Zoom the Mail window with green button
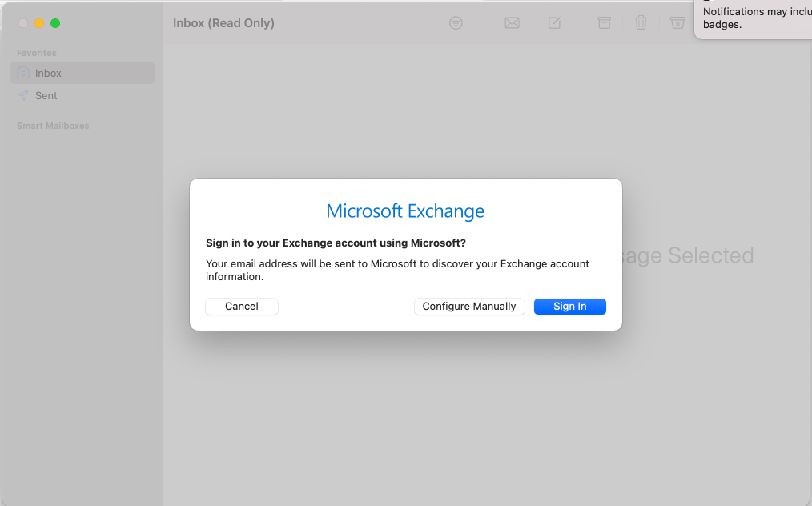The image size is (812, 506). pos(55,23)
